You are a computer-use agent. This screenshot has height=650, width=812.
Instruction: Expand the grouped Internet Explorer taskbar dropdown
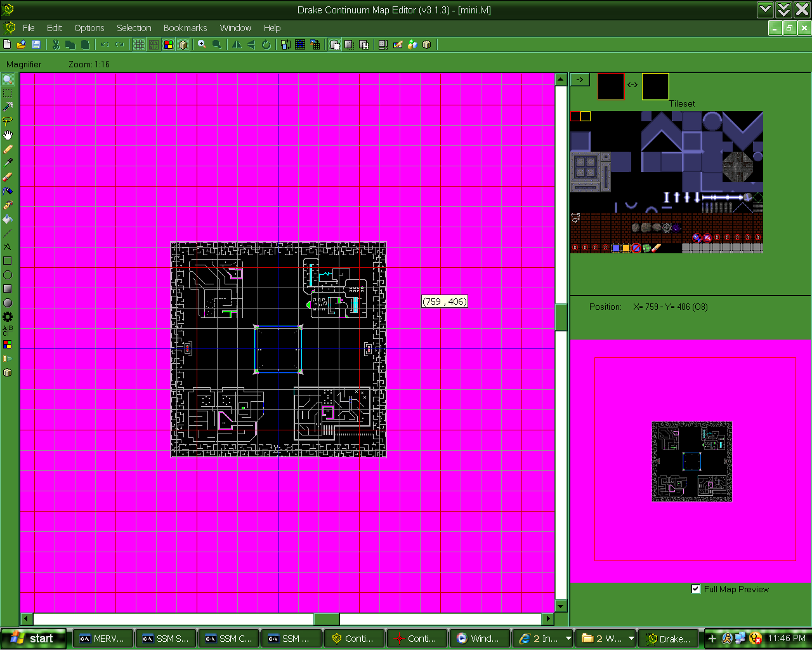click(x=568, y=639)
